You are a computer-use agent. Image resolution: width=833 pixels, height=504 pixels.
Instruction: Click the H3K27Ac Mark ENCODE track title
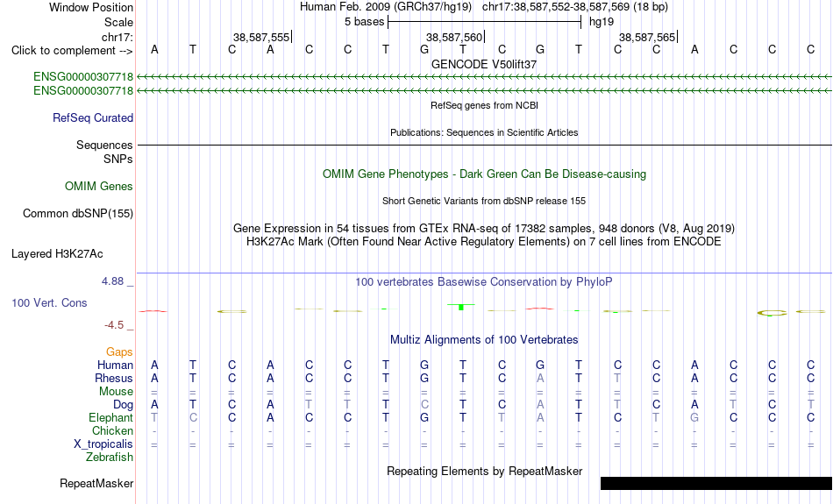tap(484, 242)
